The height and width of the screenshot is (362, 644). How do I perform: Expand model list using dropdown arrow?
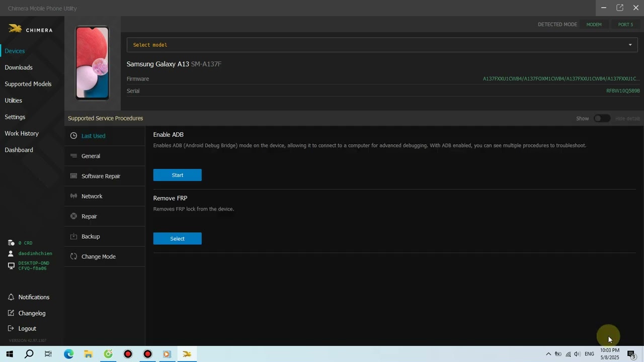[x=630, y=45]
